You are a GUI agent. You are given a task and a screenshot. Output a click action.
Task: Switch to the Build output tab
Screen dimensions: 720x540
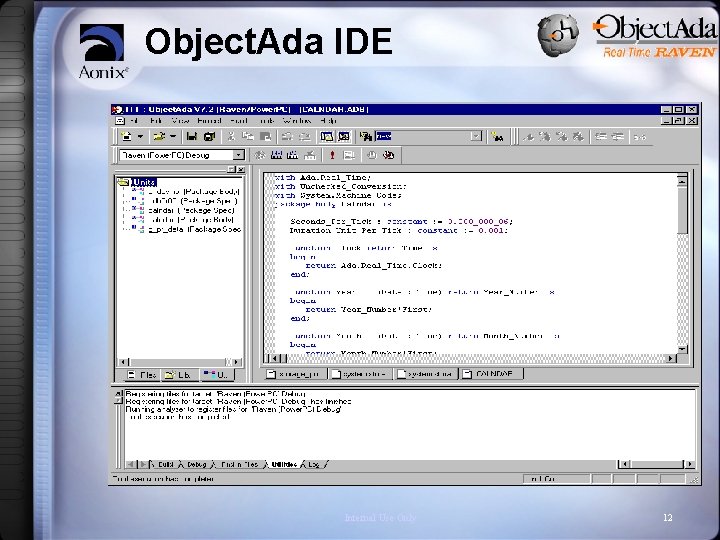coord(165,464)
